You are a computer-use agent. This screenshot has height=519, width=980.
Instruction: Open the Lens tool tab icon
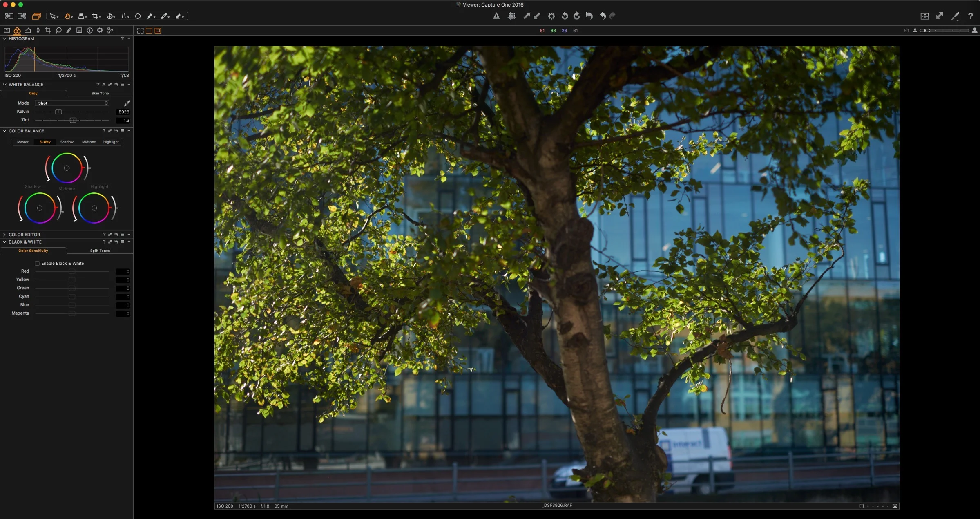[x=38, y=30]
